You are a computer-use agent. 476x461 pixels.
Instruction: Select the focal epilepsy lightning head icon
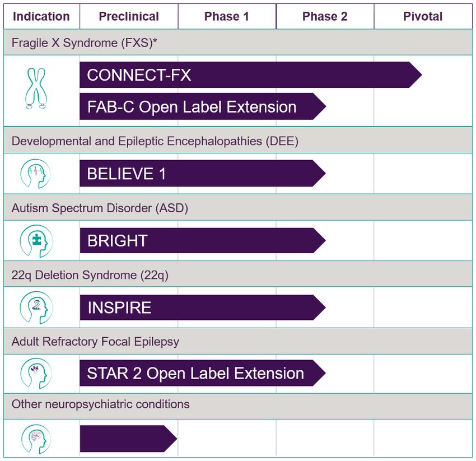pos(36,374)
